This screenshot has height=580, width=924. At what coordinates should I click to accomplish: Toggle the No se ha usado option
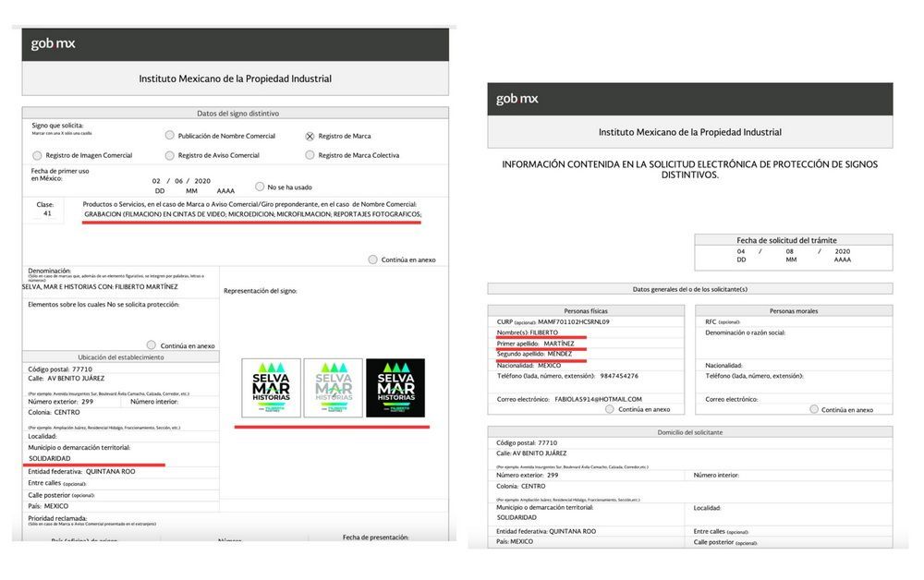click(260, 187)
